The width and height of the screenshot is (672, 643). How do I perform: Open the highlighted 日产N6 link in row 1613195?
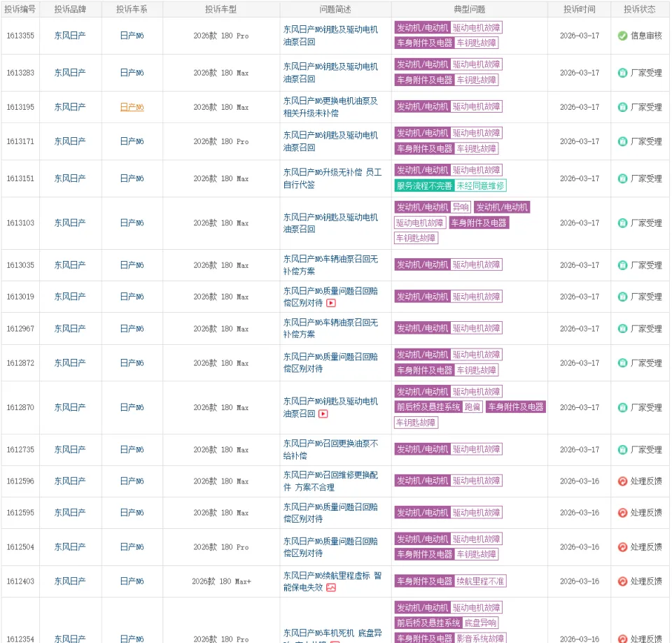coord(132,107)
